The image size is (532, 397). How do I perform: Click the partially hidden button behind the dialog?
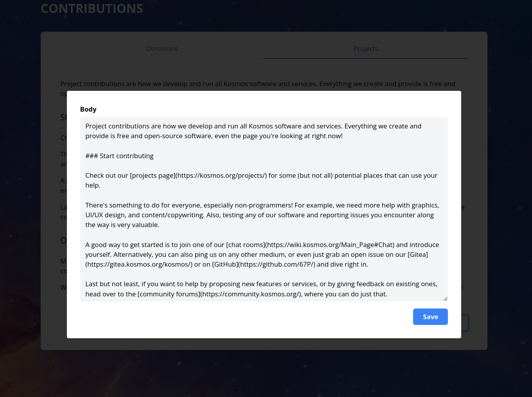tap(465, 323)
